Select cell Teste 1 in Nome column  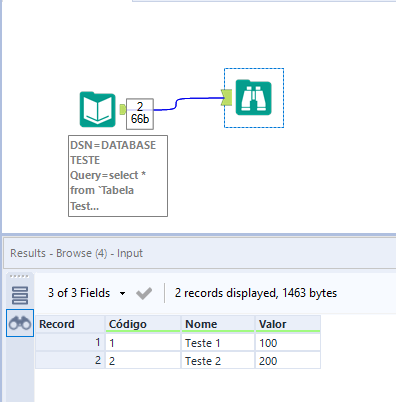(x=218, y=343)
